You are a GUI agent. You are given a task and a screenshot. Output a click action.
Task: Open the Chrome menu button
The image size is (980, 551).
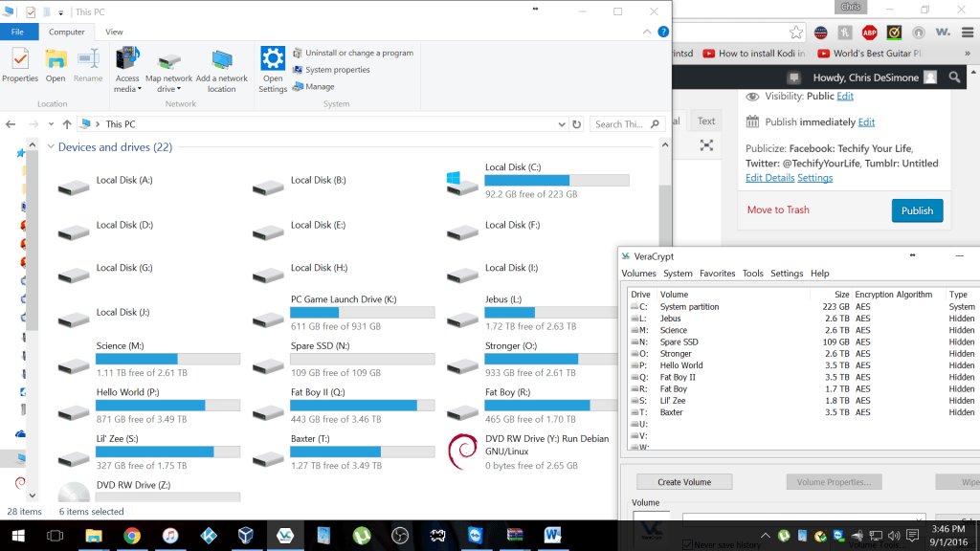tap(968, 33)
